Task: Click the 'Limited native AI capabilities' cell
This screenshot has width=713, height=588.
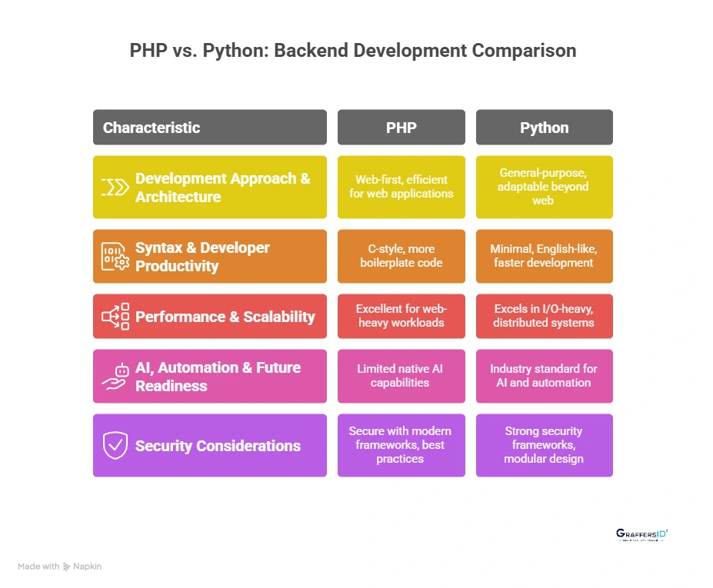Action: coord(401,376)
